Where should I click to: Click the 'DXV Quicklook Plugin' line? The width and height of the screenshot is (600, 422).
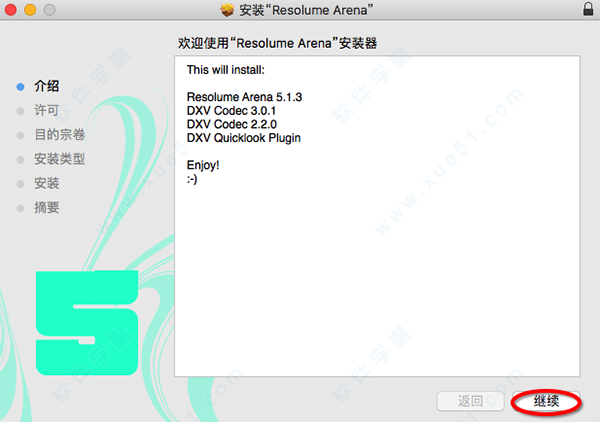coord(243,138)
